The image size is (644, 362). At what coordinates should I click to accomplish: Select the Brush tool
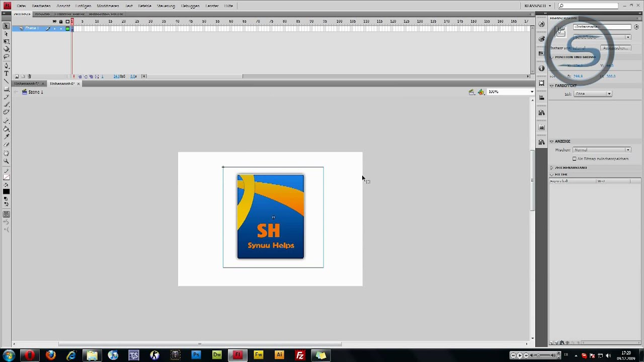coord(7,104)
